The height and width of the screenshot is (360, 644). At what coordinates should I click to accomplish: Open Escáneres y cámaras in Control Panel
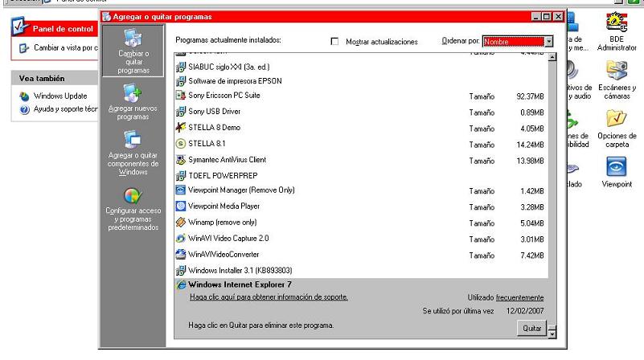[617, 80]
